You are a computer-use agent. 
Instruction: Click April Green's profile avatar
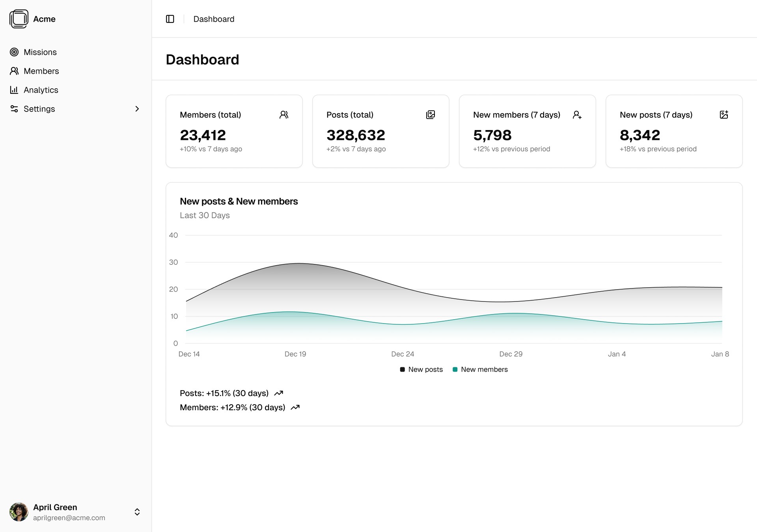pyautogui.click(x=19, y=512)
